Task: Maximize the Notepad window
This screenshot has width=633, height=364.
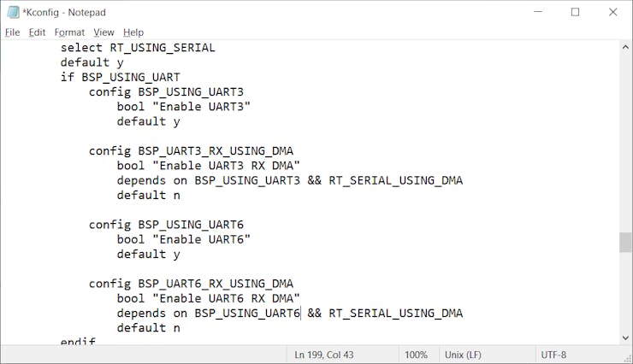Action: pos(575,12)
